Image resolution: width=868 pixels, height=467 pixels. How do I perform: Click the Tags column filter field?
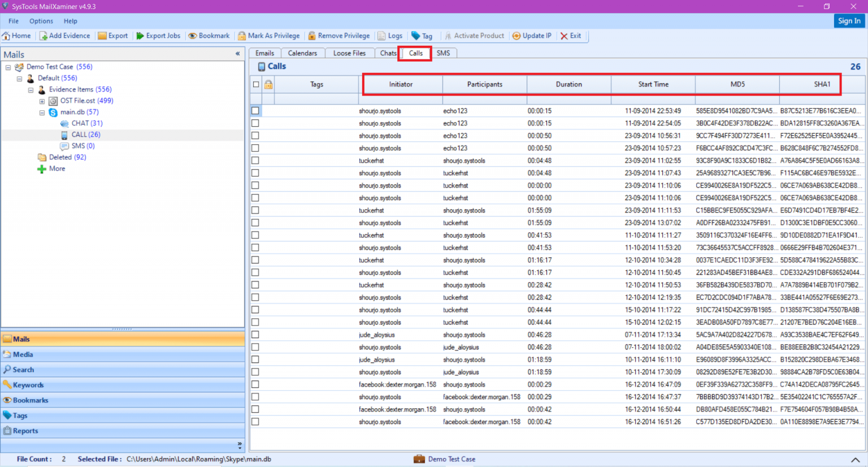click(316, 100)
